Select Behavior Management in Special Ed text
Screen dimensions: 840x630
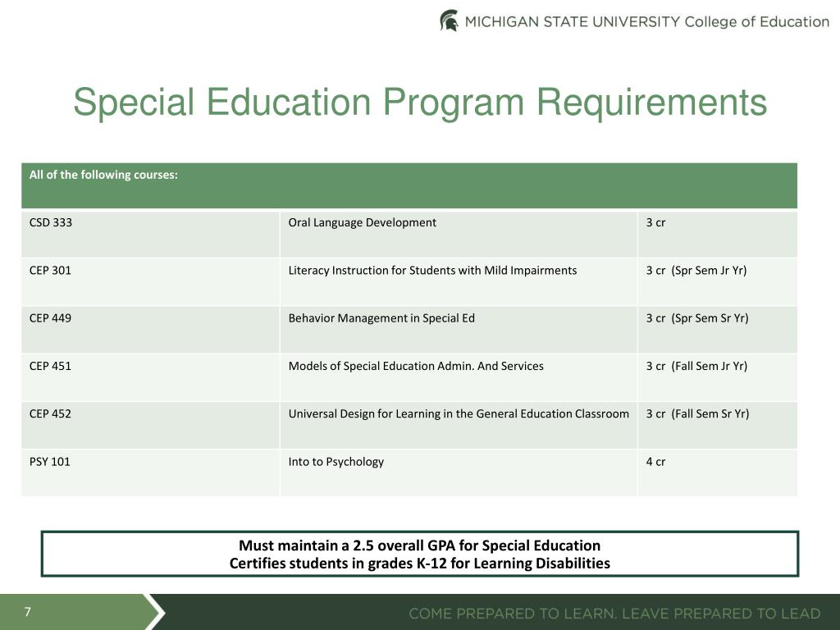(x=381, y=318)
